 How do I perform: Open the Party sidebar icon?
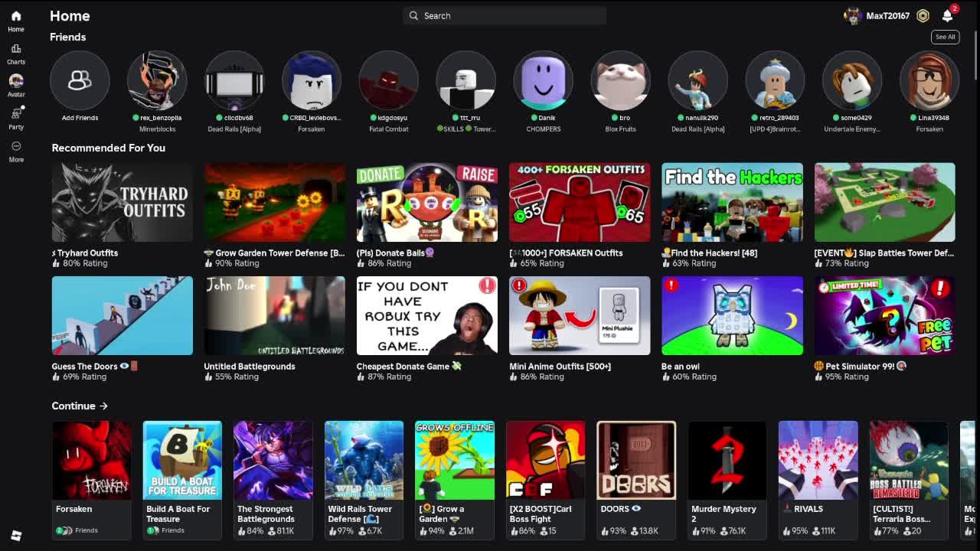point(16,118)
